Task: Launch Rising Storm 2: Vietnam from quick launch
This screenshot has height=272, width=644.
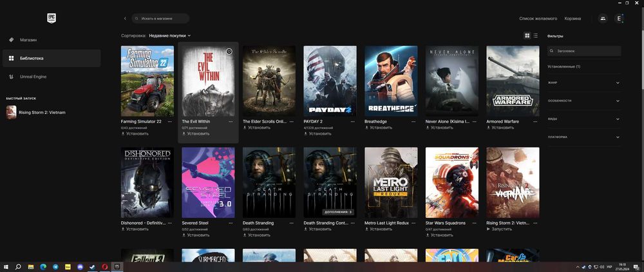Action: 36,112
